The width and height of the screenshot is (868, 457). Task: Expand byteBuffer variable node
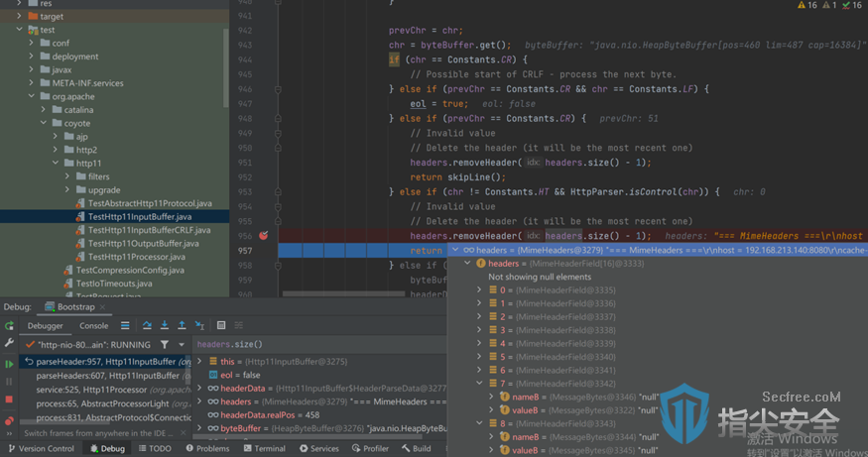pyautogui.click(x=199, y=428)
